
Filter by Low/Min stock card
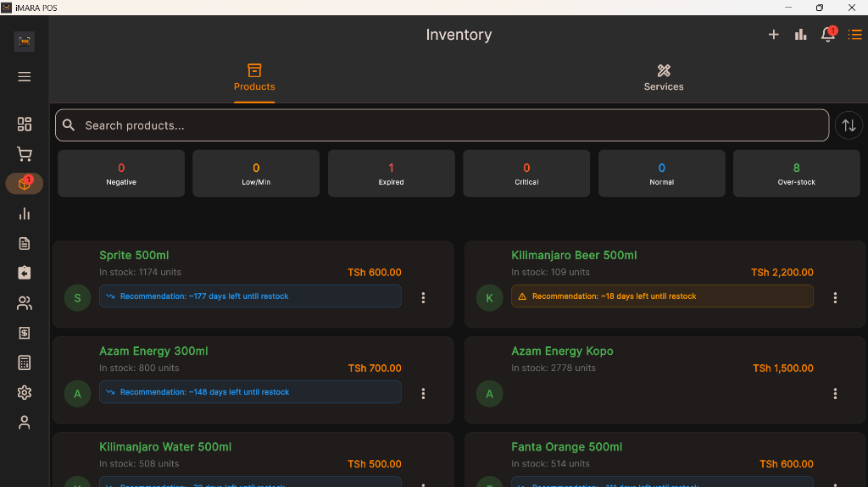click(256, 174)
